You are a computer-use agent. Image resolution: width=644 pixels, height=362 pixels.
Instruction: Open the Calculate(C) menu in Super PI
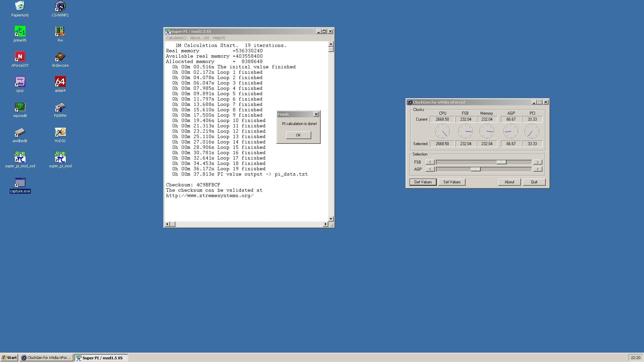click(x=176, y=38)
